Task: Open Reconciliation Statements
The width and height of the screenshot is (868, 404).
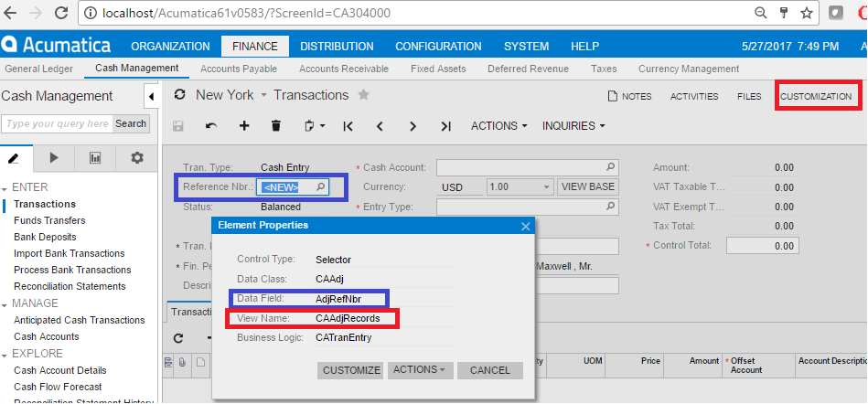Action: 70,286
